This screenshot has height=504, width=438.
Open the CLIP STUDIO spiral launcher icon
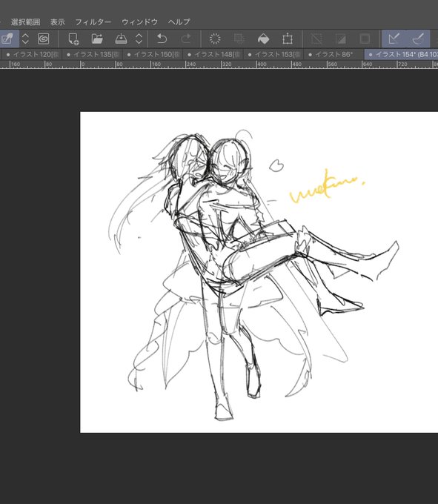[x=44, y=39]
